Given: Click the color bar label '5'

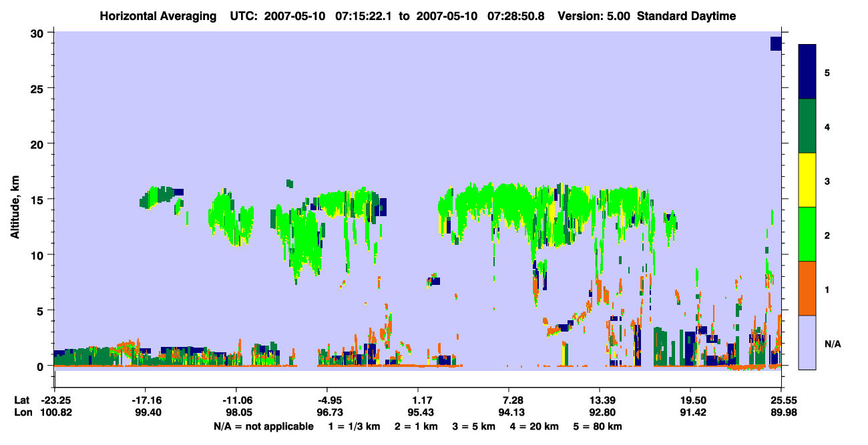Looking at the screenshot, I should (827, 72).
